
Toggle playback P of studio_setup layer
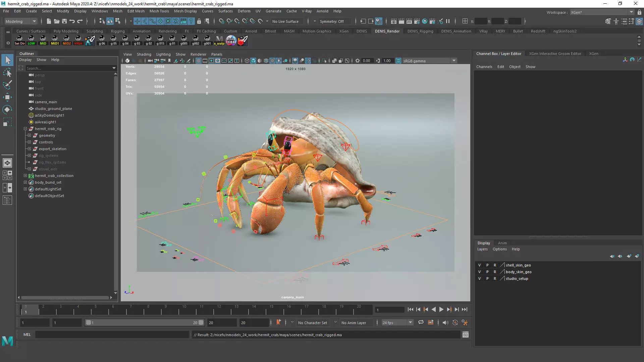487,279
